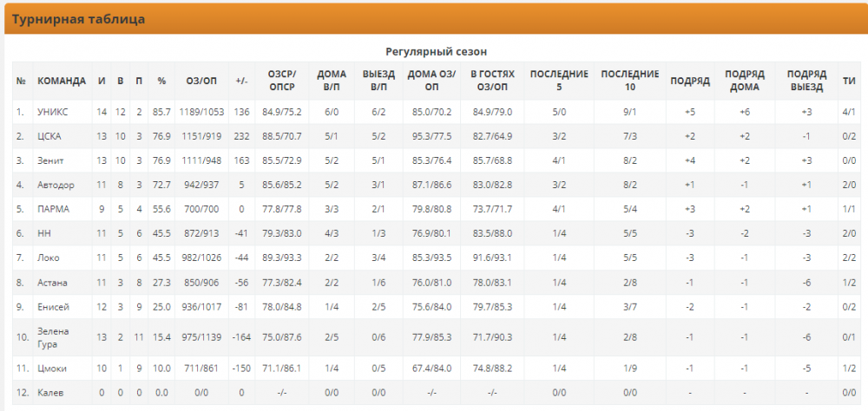Open the ЦСКА team row
The height and width of the screenshot is (411, 868).
coord(50,136)
